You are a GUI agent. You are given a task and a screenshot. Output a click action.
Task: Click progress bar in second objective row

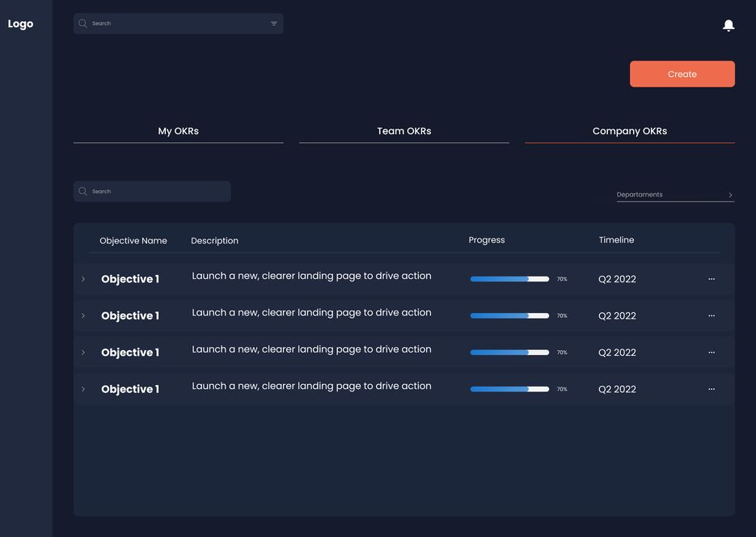click(x=509, y=315)
